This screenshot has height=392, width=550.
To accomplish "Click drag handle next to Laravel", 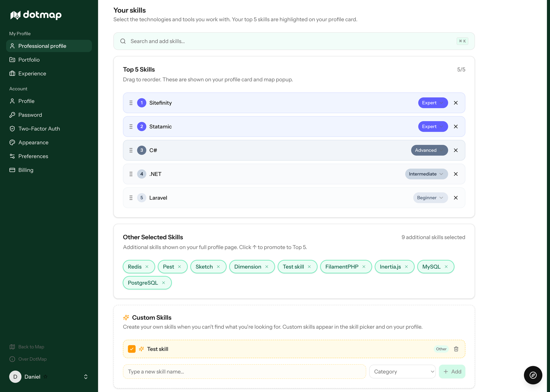I will pos(131,198).
